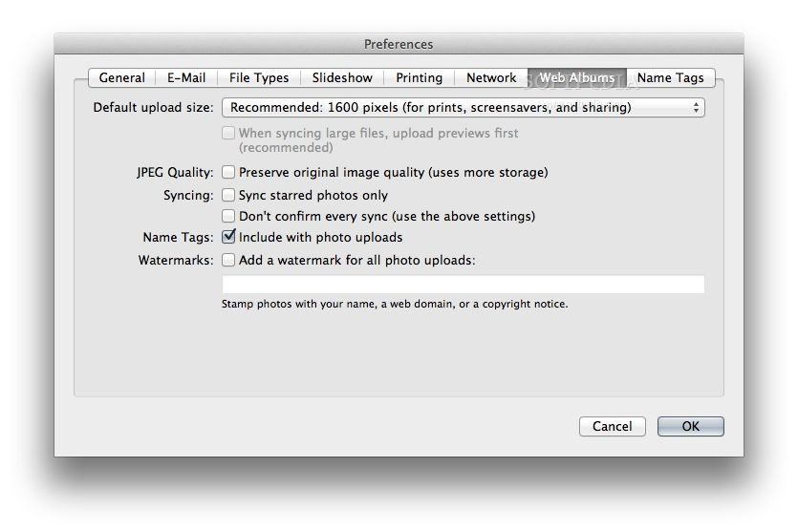Click the 'Watermarks:' label
Viewport: 798px width, 532px height.
click(176, 260)
